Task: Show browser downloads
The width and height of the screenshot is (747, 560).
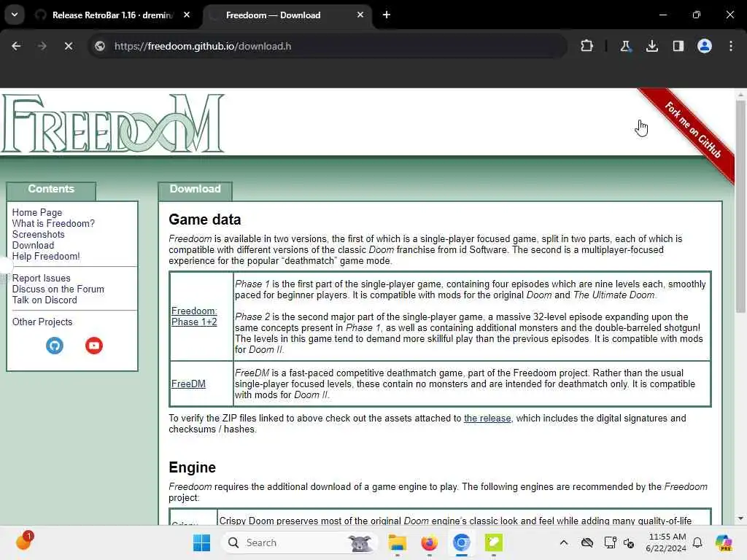Action: pos(651,46)
